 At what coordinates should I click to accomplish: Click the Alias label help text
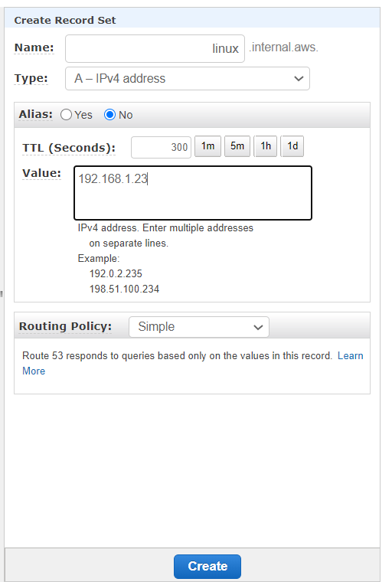pos(36,114)
